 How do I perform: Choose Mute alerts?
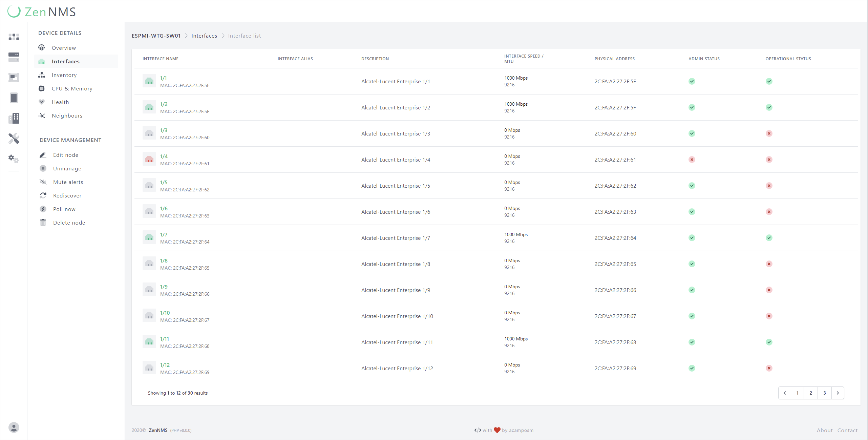pos(68,182)
